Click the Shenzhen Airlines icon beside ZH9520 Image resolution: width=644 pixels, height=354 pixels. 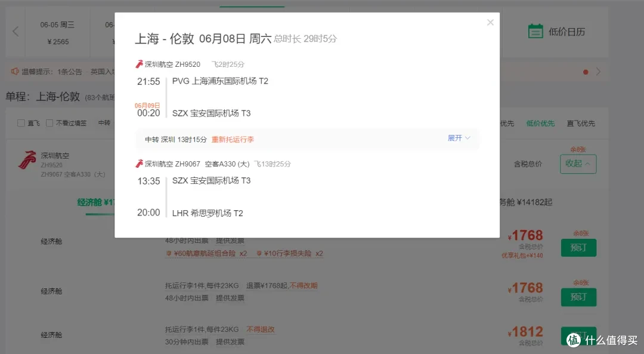tap(139, 64)
